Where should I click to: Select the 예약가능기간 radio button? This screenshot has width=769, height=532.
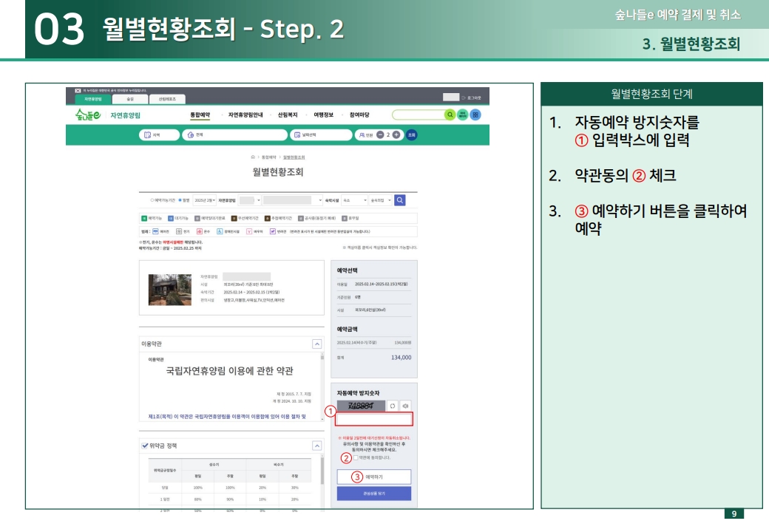coord(151,200)
